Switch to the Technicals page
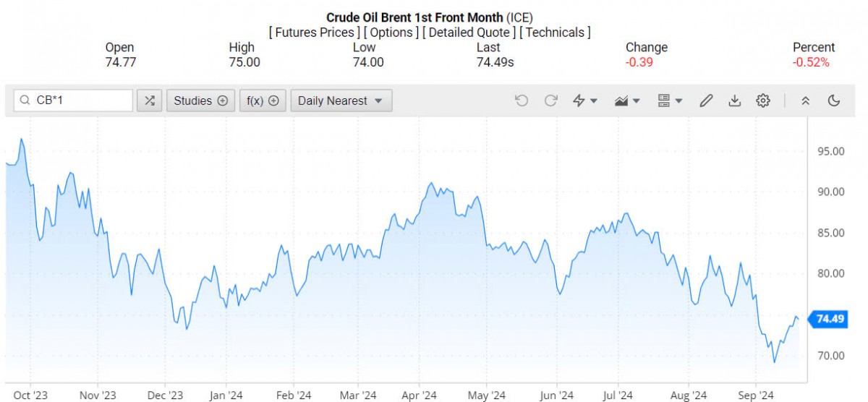This screenshot has height=402, width=868. coord(555,33)
